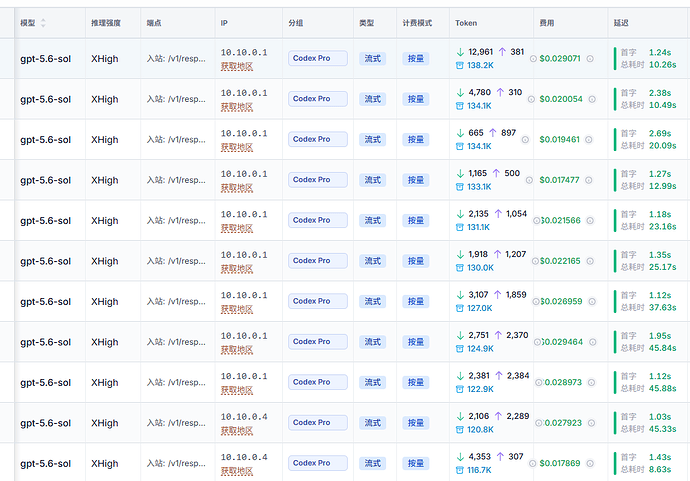Viewport: 690px width, 481px height.
Task: Click the Codex Pro tag in the $0.022165 row
Action: click(318, 261)
